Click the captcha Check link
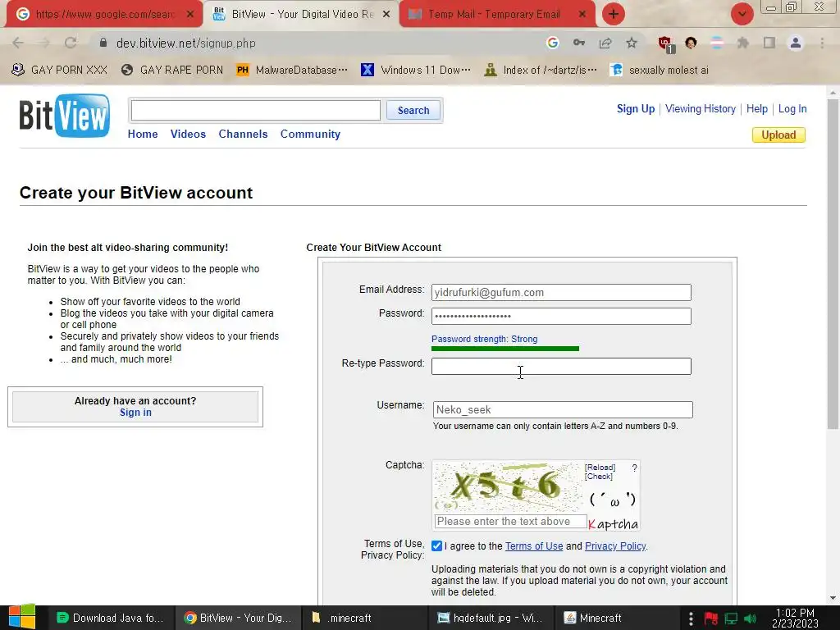 pyautogui.click(x=599, y=477)
